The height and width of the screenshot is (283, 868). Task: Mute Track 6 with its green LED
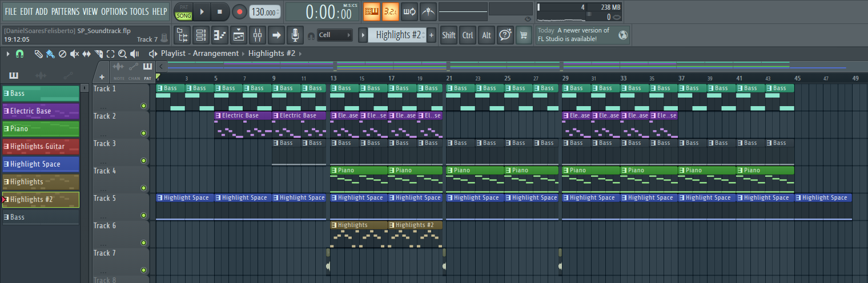(143, 243)
